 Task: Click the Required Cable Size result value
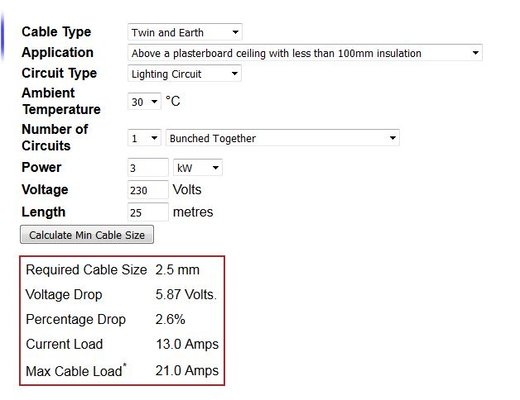(177, 270)
